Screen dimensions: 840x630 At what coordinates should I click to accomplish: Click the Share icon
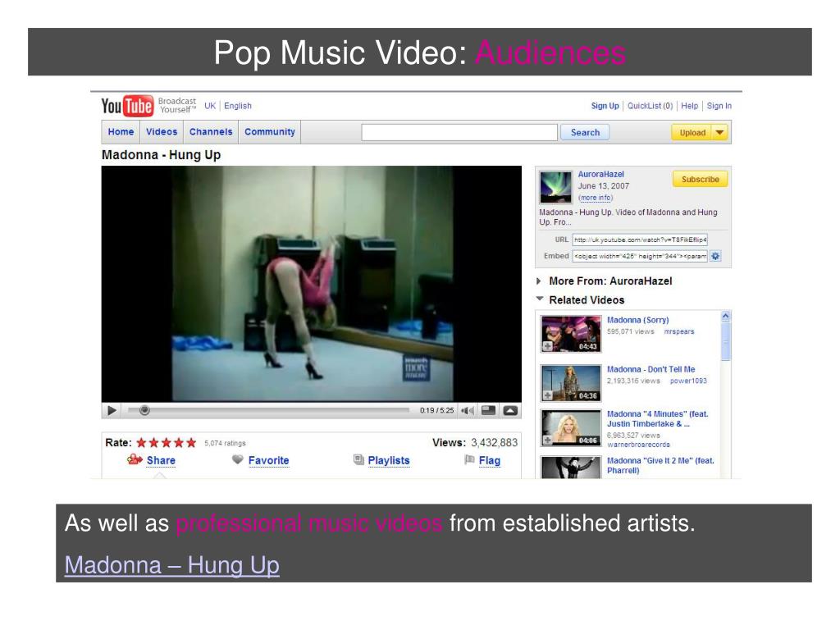click(x=134, y=459)
